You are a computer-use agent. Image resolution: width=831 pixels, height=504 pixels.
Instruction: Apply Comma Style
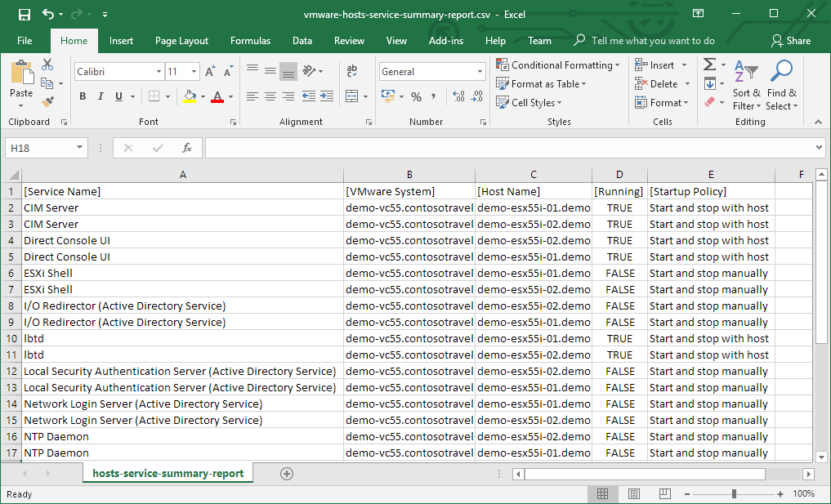434,96
